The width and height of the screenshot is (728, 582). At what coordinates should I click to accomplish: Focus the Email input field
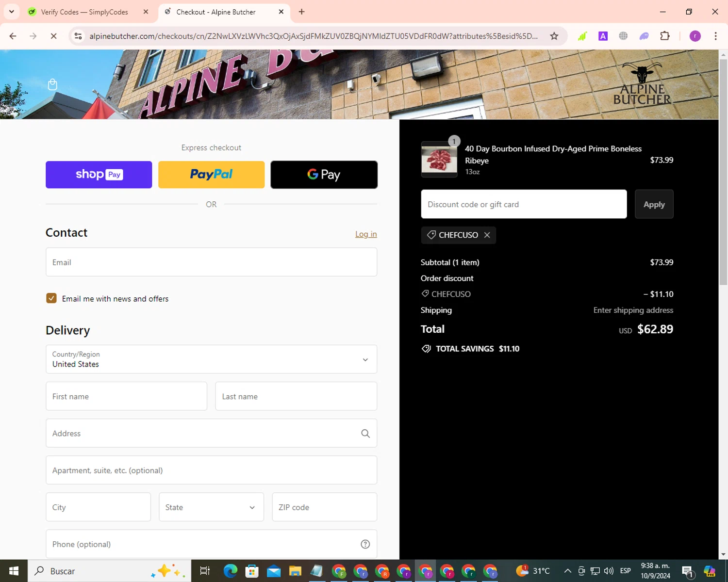211,262
